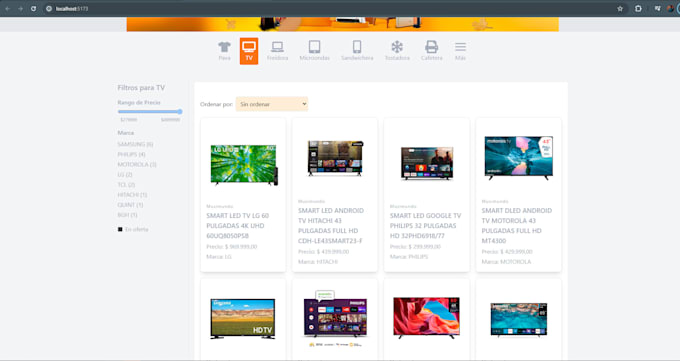The width and height of the screenshot is (680, 361).
Task: Open the Samsung HD TV product image
Action: [x=242, y=318]
